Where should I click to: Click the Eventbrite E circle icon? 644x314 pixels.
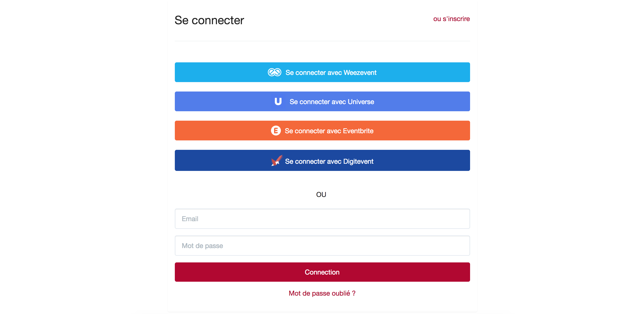pyautogui.click(x=276, y=131)
